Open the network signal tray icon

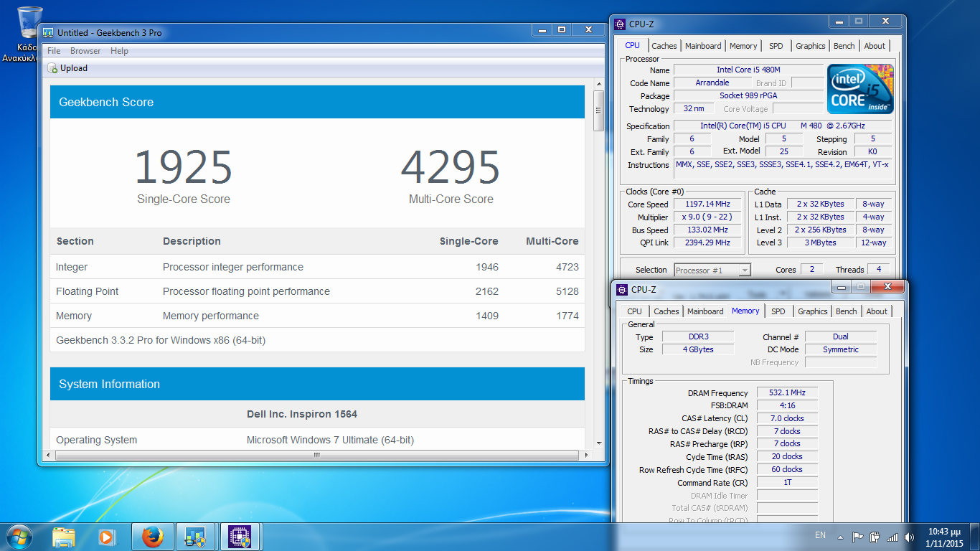(892, 537)
